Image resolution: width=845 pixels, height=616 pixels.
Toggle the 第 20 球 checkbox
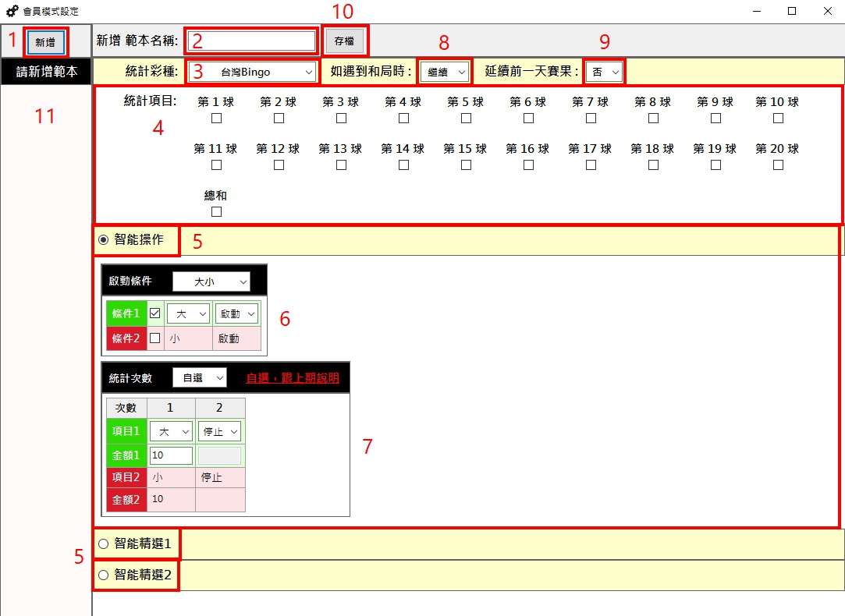pos(778,165)
